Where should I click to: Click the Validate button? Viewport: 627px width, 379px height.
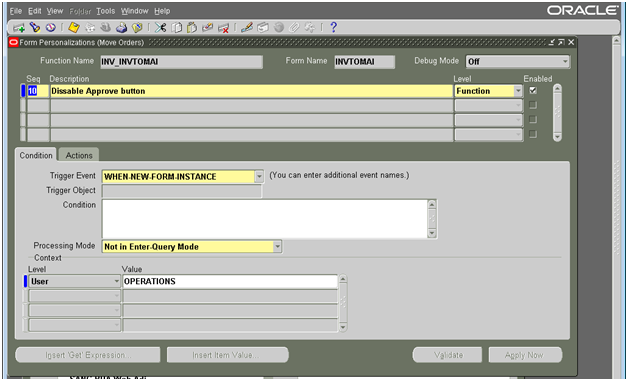[x=447, y=355]
